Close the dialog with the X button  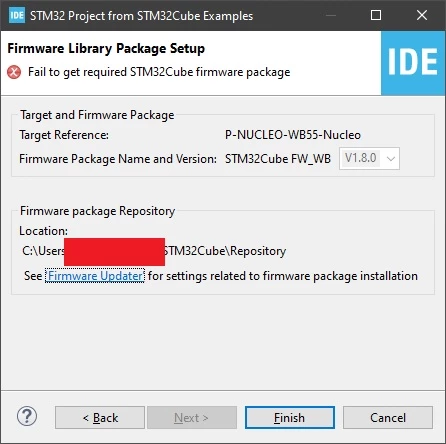422,15
